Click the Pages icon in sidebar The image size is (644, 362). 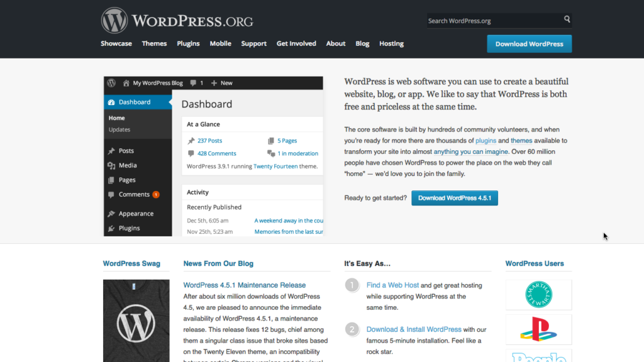pos(111,180)
